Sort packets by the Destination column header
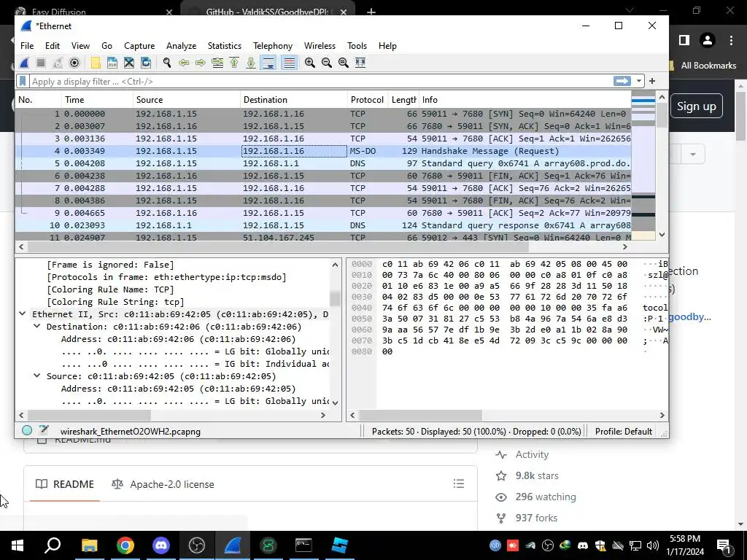Viewport: 747px width, 560px height. point(293,99)
